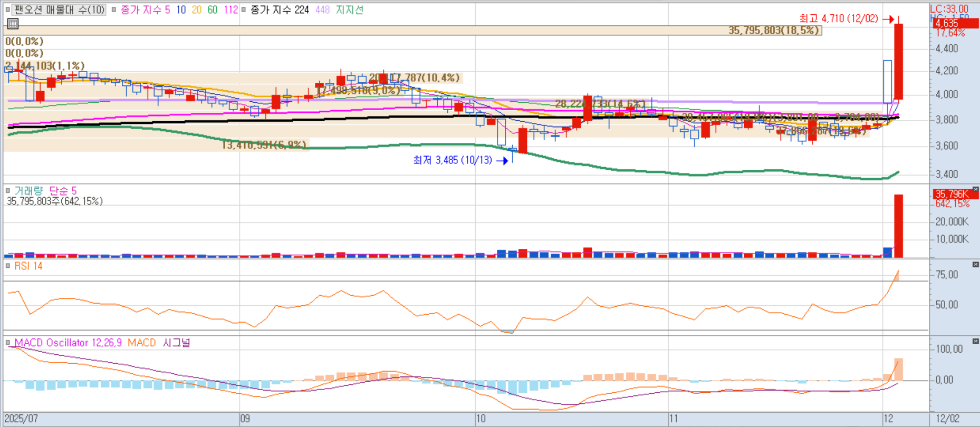Click the 11 month axis label
The width and height of the screenshot is (980, 427).
pos(674,419)
